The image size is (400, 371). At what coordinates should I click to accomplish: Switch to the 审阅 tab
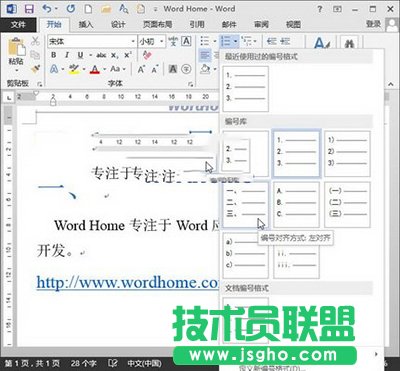[x=261, y=24]
